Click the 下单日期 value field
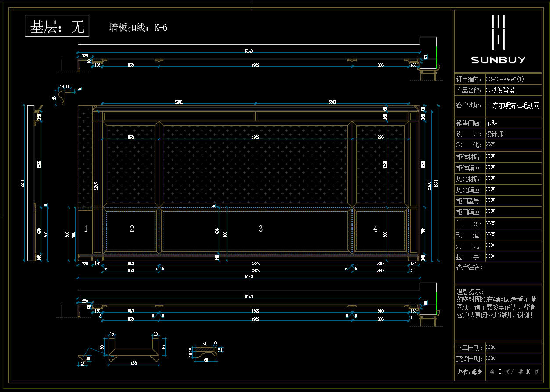The width and height of the screenshot is (550, 392). (x=490, y=347)
